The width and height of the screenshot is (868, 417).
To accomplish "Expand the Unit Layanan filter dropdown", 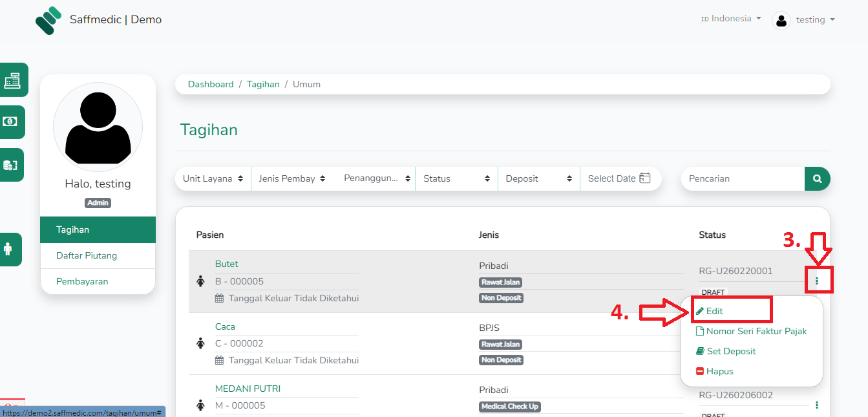I will tap(213, 178).
